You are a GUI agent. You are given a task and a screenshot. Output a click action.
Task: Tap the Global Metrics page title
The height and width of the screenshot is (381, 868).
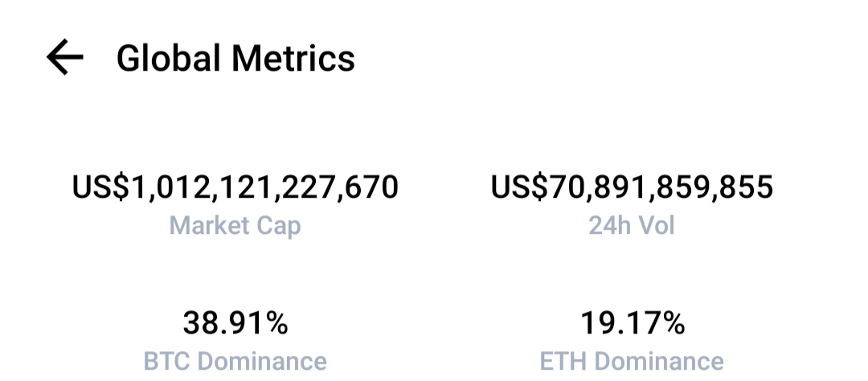point(235,58)
